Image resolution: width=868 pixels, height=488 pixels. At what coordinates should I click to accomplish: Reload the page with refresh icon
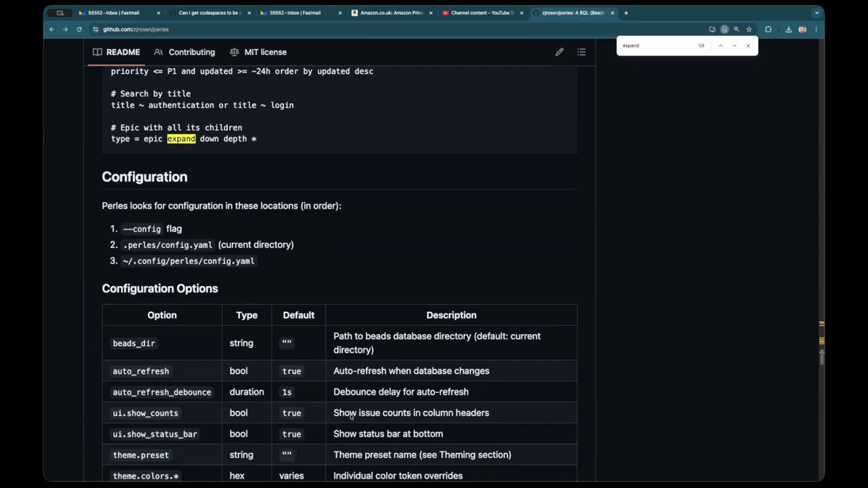(x=79, y=29)
